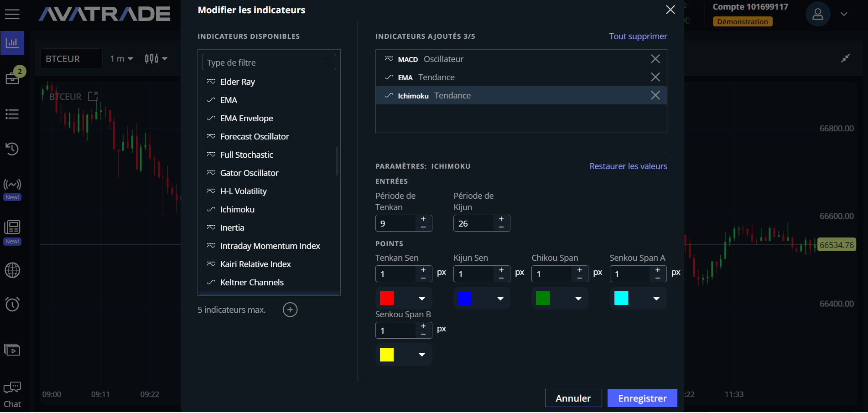The image size is (868, 413).
Task: Increase the Période de Tenkan value
Action: (x=423, y=219)
